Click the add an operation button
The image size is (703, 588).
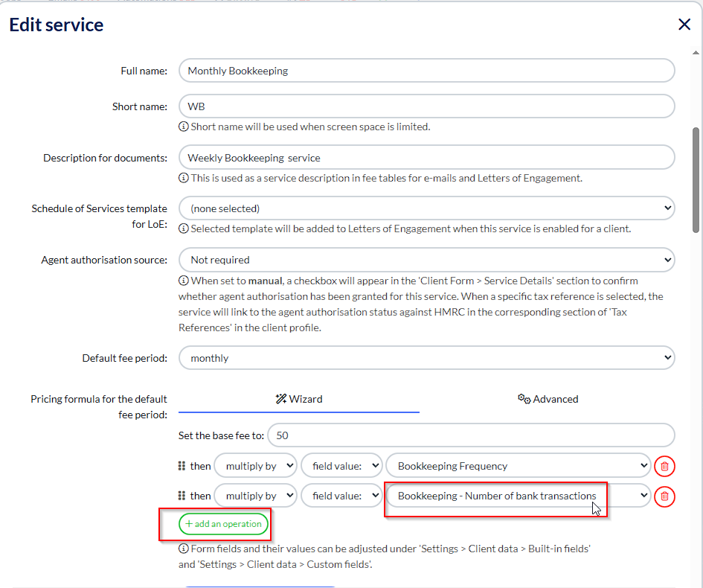[x=223, y=524]
